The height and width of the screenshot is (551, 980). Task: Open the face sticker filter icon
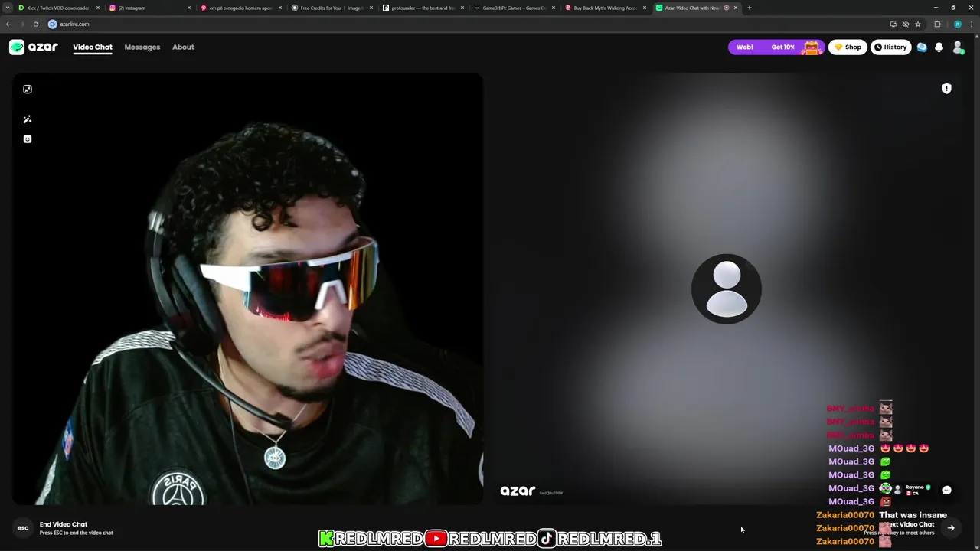(28, 139)
